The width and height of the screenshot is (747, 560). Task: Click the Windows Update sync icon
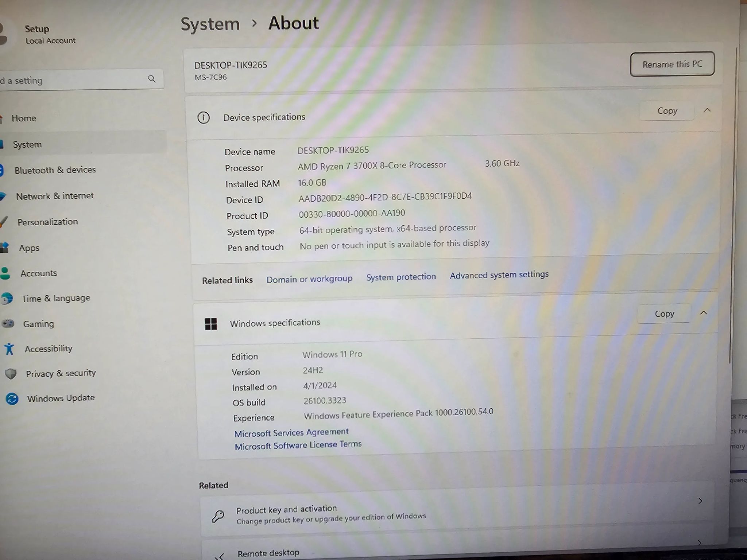12,398
